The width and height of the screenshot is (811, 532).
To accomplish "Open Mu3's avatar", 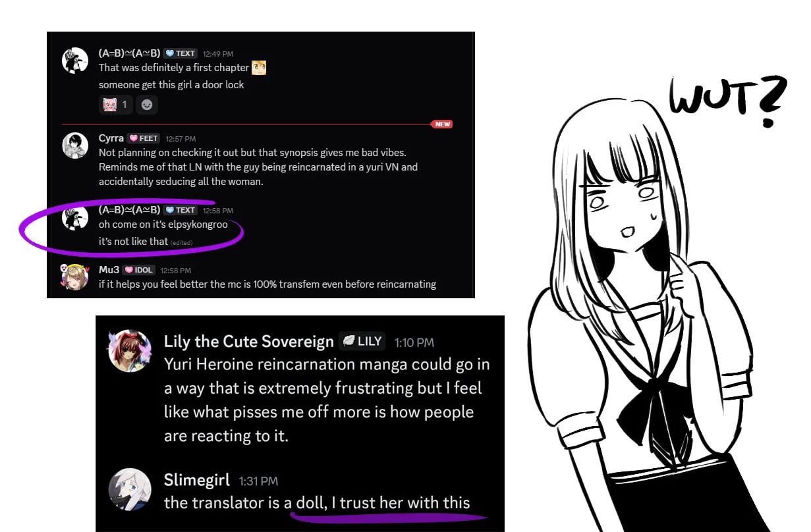I will click(x=74, y=278).
